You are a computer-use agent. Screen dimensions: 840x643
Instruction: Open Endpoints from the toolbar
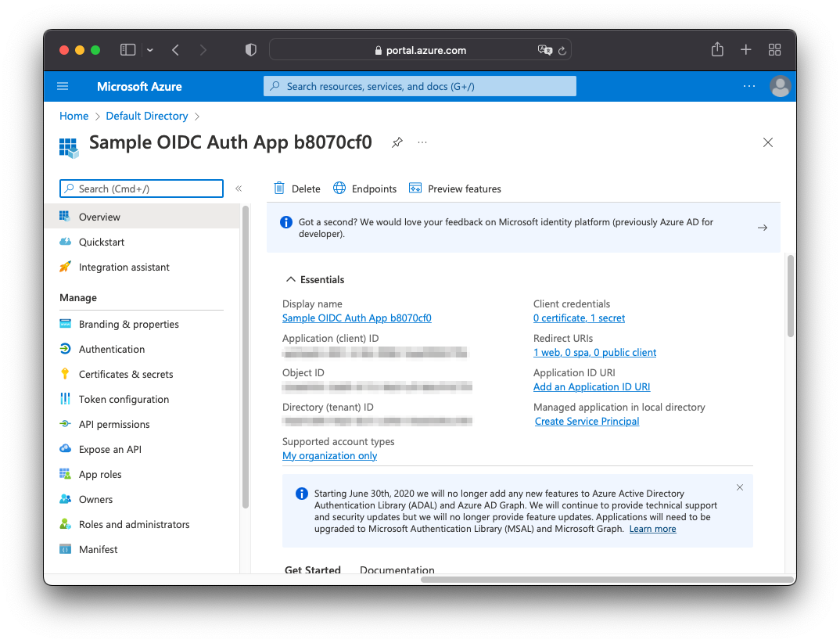point(364,189)
